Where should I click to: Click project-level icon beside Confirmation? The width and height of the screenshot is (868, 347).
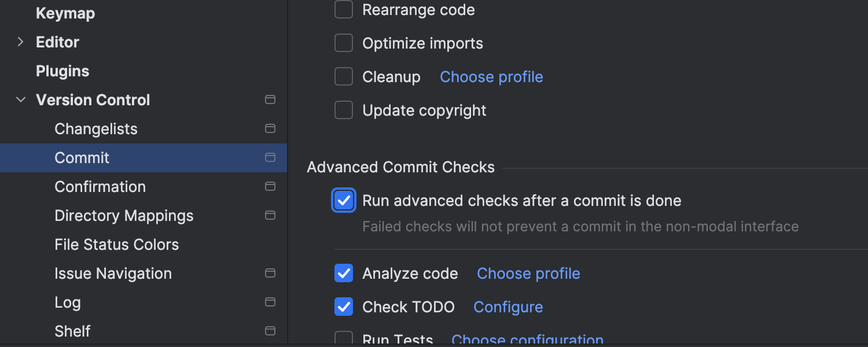coord(270,186)
